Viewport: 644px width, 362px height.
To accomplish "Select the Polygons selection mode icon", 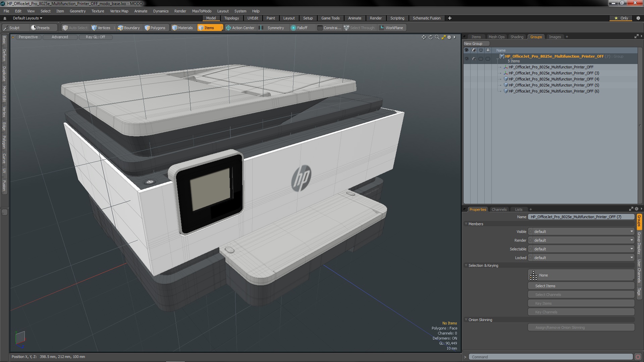I will [x=147, y=28].
